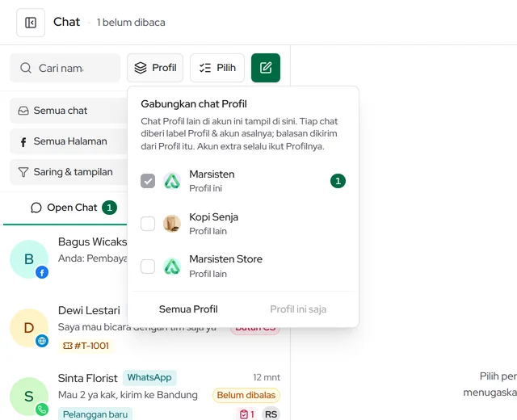Viewport: 517px width, 420px height.
Task: Open the Sinta Florist conversation name
Action: click(x=88, y=379)
